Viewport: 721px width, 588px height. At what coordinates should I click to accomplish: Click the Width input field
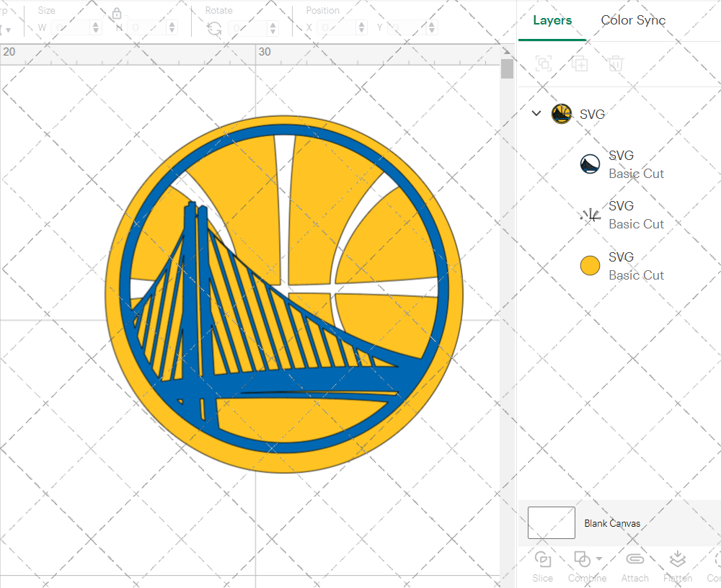[71, 28]
